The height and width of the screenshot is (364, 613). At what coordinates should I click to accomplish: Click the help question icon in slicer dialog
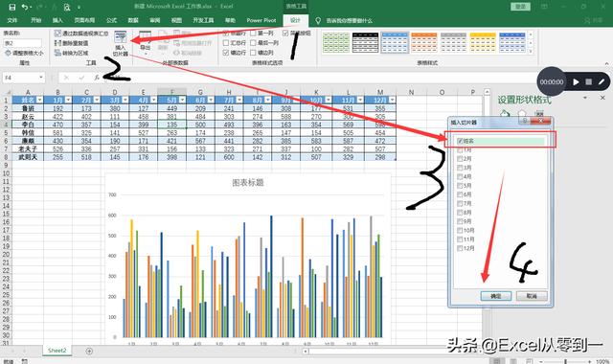click(526, 122)
